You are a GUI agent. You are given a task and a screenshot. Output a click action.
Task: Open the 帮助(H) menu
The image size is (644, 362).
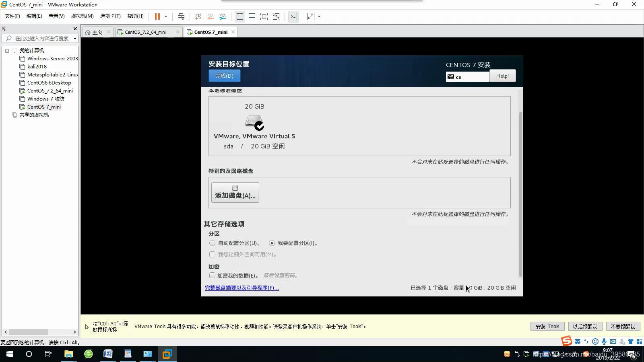(135, 16)
